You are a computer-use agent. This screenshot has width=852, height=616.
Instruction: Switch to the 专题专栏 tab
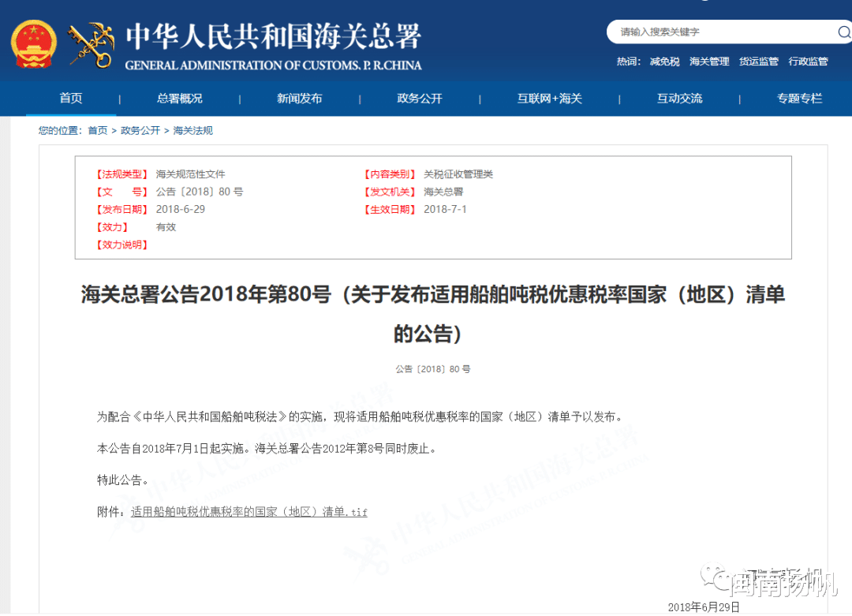point(800,98)
